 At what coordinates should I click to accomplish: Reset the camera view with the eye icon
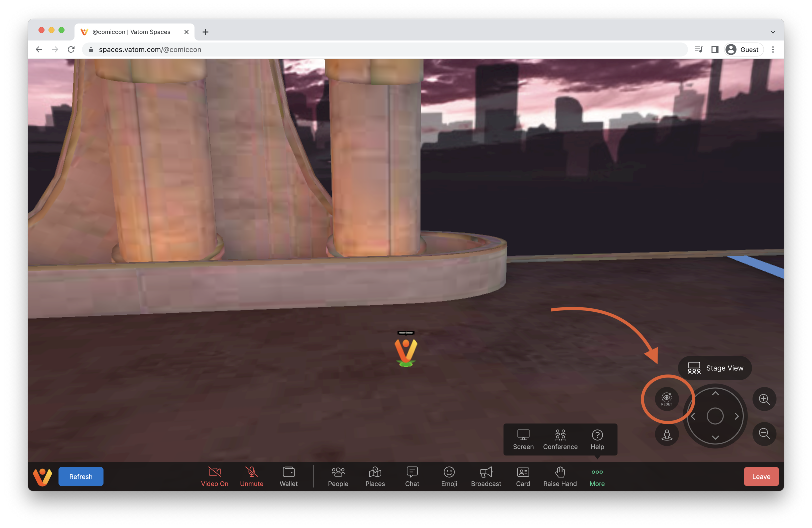tap(667, 399)
